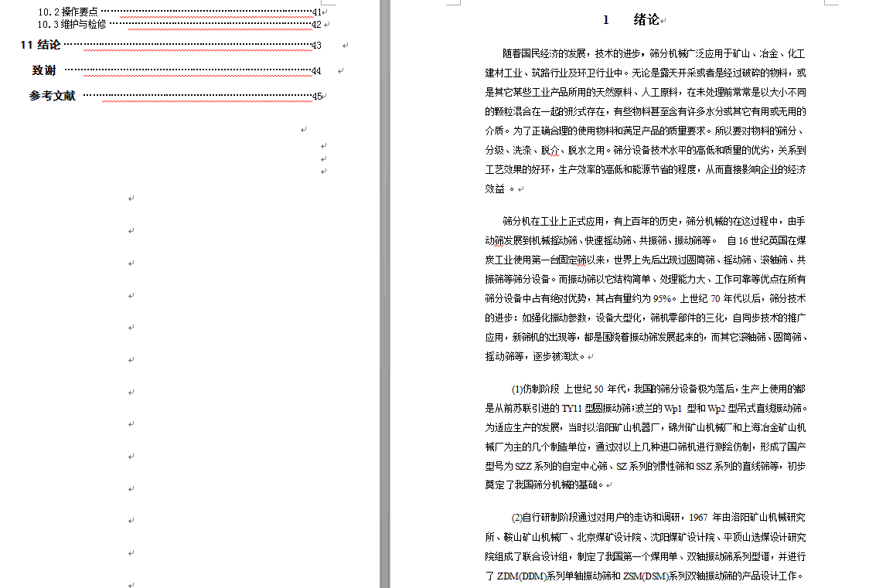Click the line ending '效益 。'
Screen dimensions: 869x588
coord(500,189)
